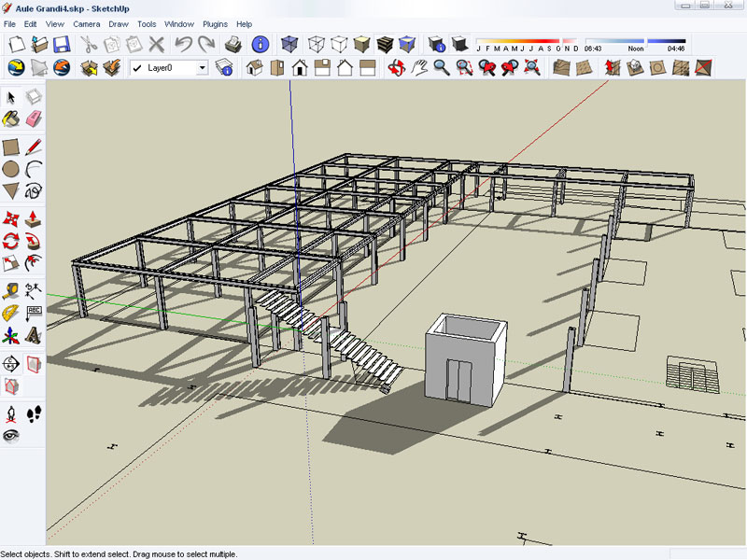Viewport: 747px width, 560px height.
Task: Select the Paint Bucket tool
Action: (11, 119)
